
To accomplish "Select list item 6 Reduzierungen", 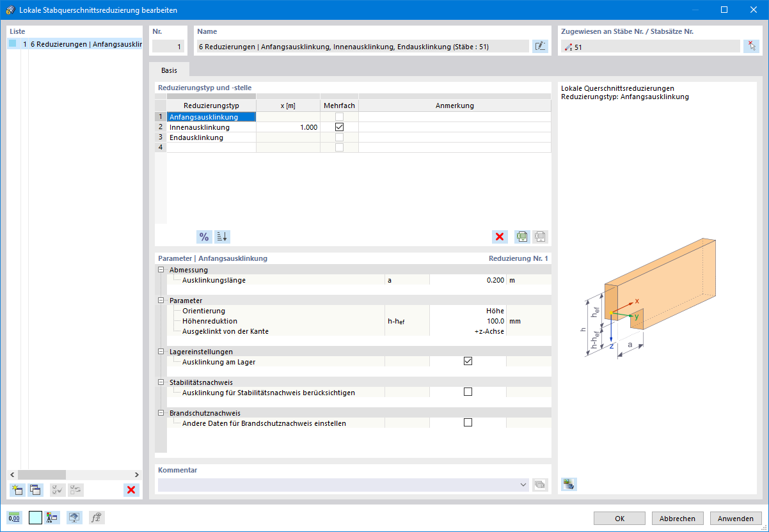I will 75,44.
